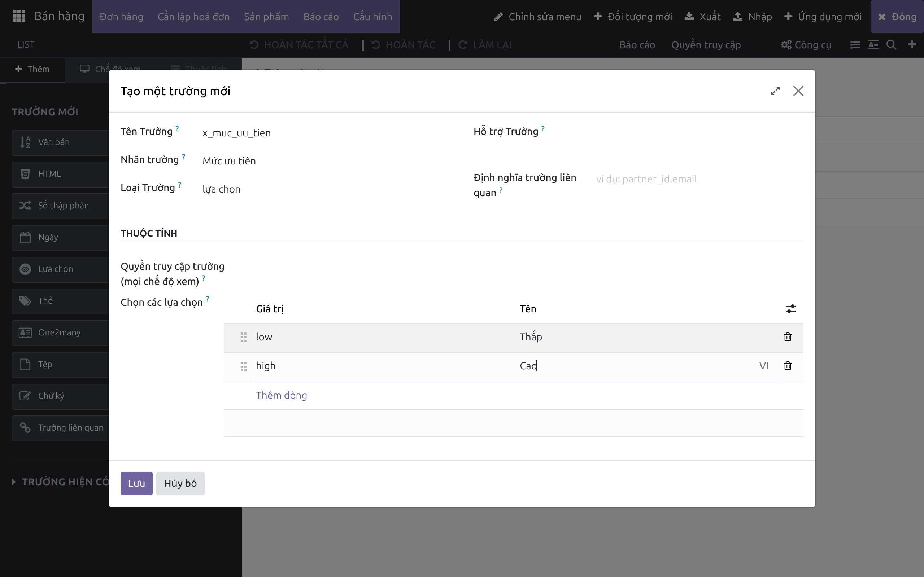Delete the 'high' selection row

788,366
